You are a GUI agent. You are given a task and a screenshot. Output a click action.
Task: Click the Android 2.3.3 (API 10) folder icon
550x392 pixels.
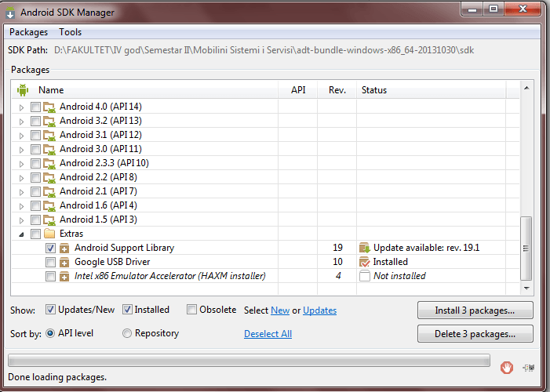point(49,163)
